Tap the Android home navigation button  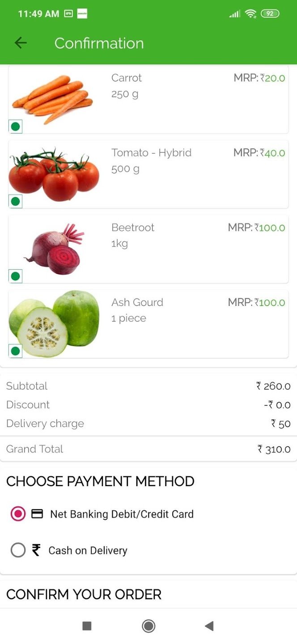pyautogui.click(x=148, y=626)
